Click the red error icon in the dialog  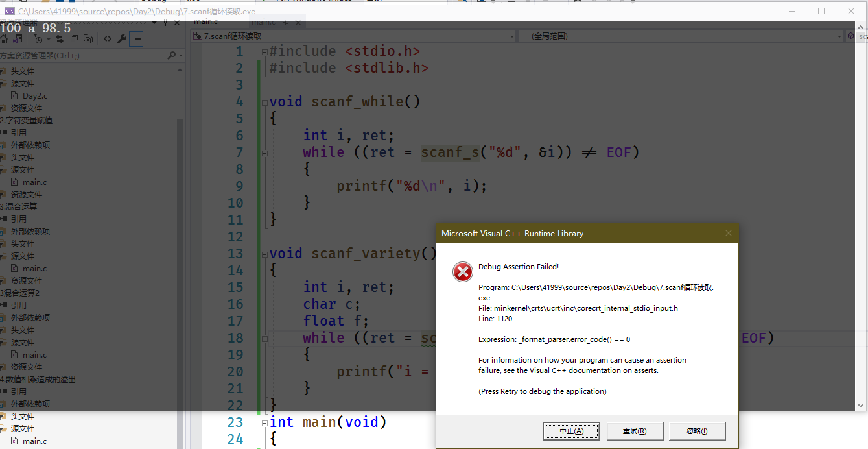[x=463, y=272]
